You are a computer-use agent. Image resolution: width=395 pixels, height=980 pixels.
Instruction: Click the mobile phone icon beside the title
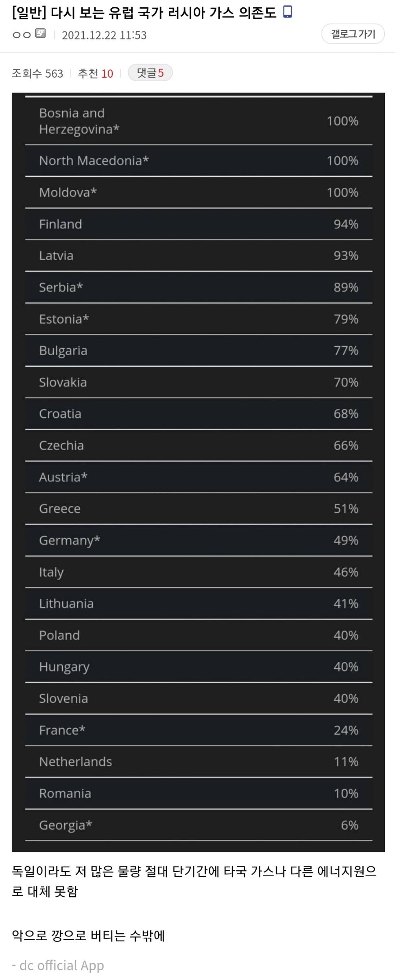(x=287, y=12)
